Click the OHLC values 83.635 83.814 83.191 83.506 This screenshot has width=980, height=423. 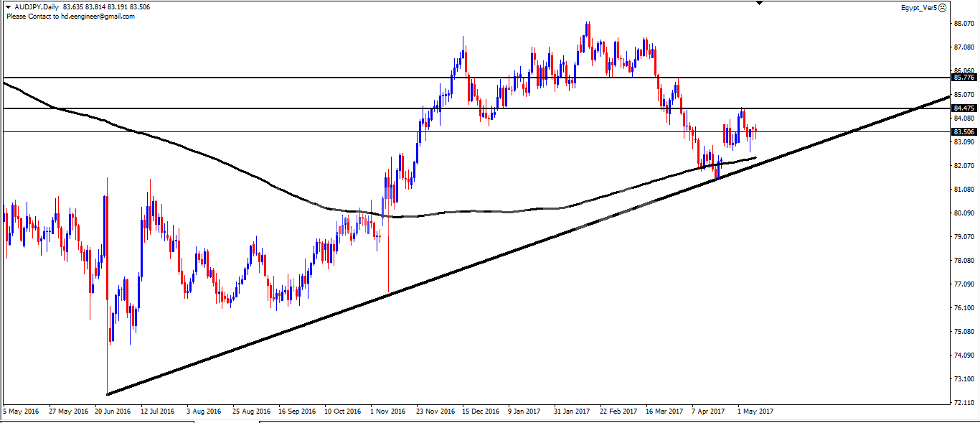click(108, 7)
